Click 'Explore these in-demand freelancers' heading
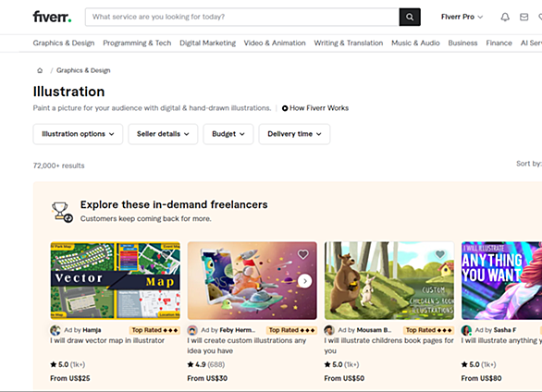 (174, 205)
